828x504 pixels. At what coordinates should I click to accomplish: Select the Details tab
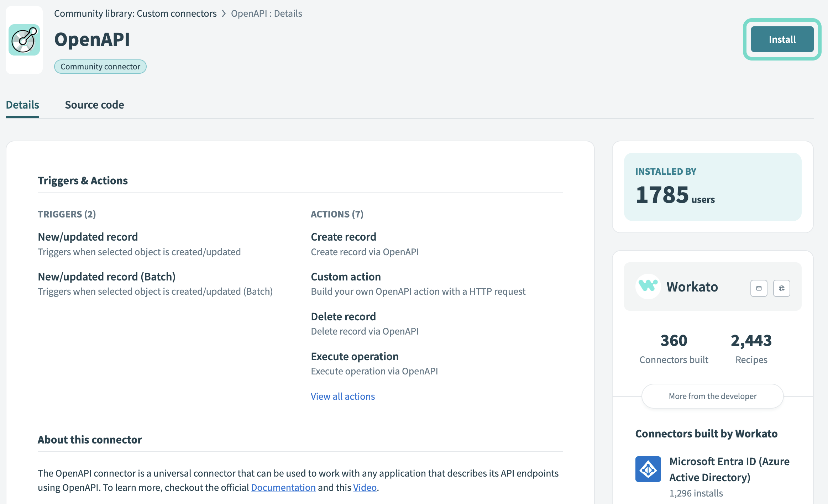pyautogui.click(x=22, y=104)
